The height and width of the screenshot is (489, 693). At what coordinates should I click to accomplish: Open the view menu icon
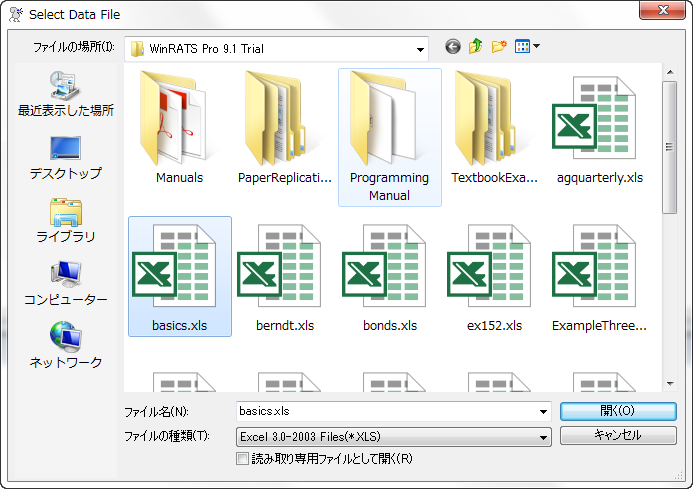tap(527, 47)
